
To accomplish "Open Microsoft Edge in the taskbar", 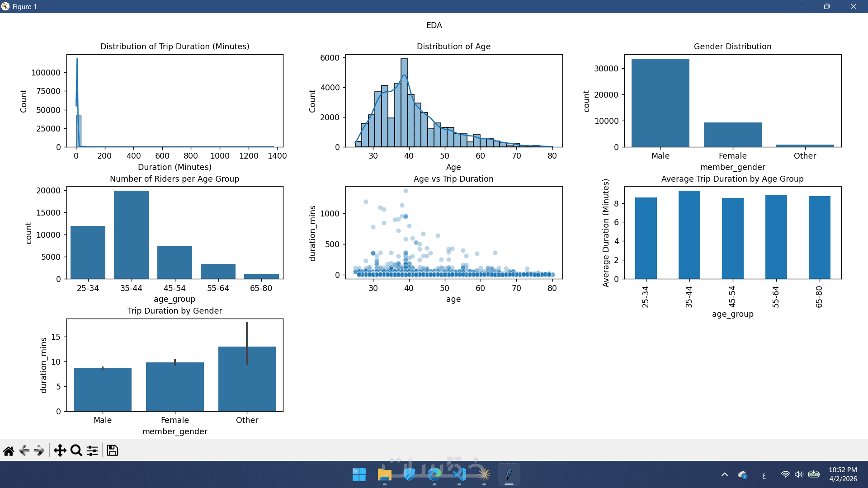I will click(x=434, y=474).
